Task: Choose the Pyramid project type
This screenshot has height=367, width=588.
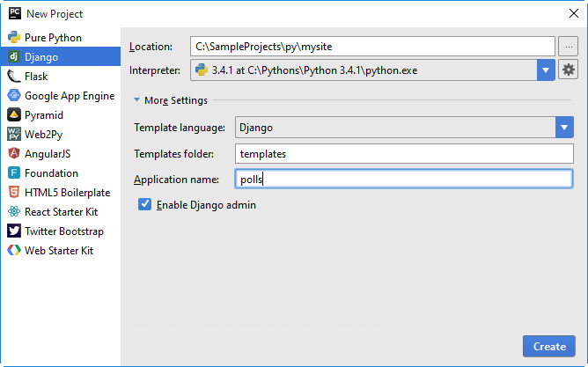Action: [x=61, y=114]
